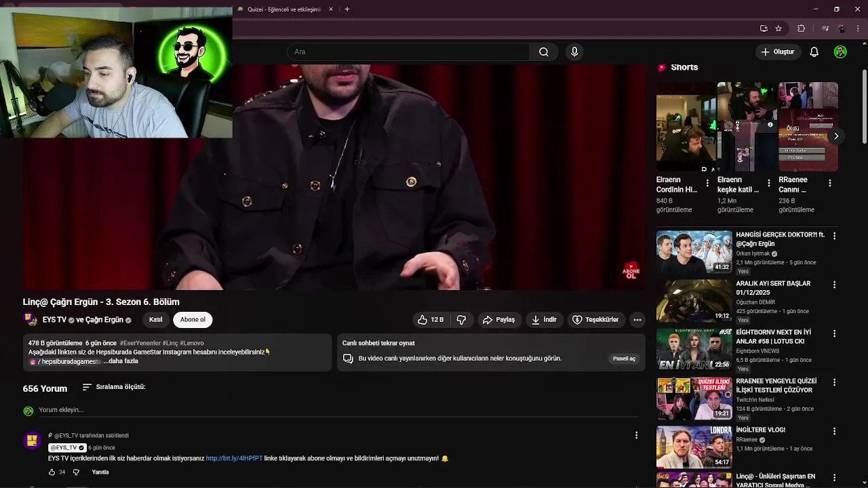
Task: Open browser extensions puzzle icon
Action: coord(802,28)
